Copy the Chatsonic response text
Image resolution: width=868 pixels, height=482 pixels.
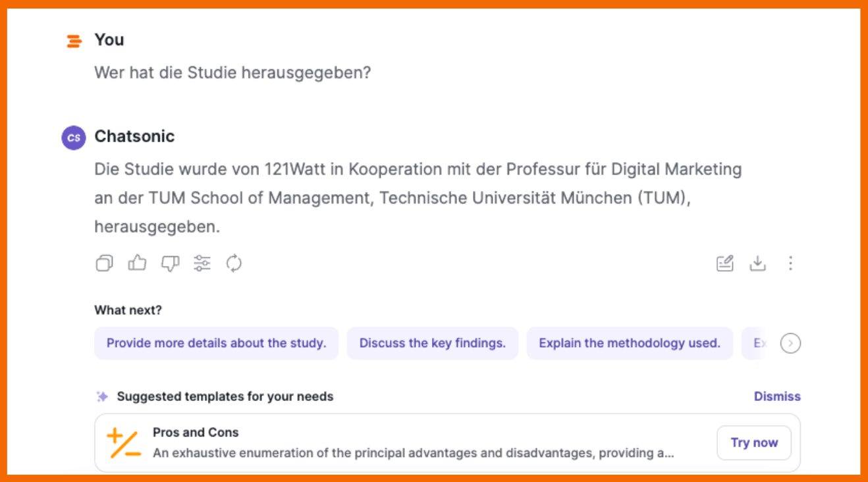coord(104,263)
